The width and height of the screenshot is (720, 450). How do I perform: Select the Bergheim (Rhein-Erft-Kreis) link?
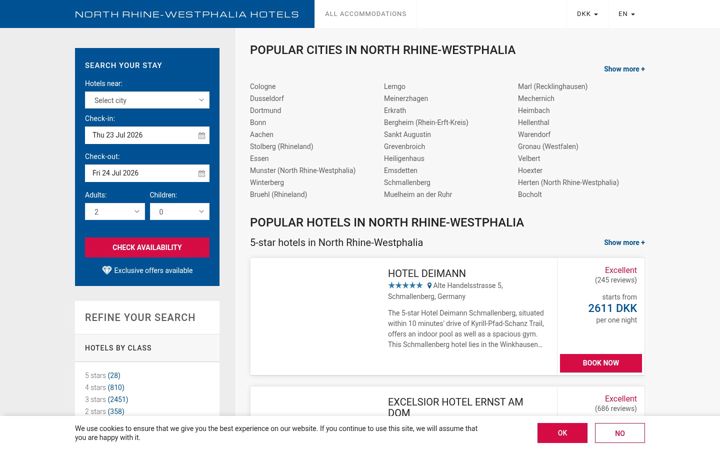point(426,122)
